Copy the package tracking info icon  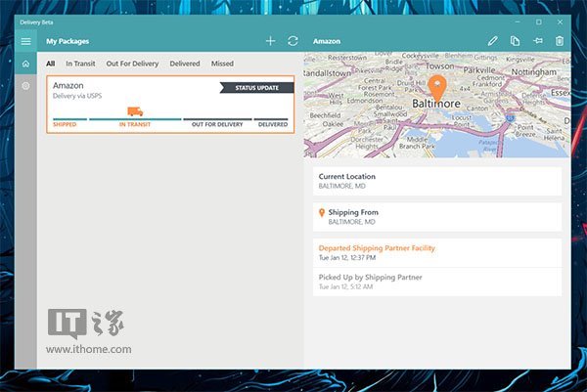click(x=516, y=41)
